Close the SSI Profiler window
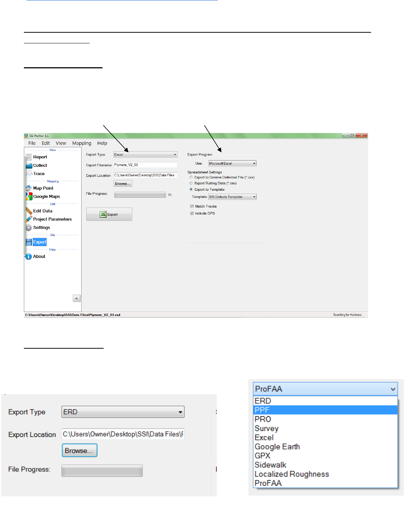The height and width of the screenshot is (532, 413). point(361,136)
